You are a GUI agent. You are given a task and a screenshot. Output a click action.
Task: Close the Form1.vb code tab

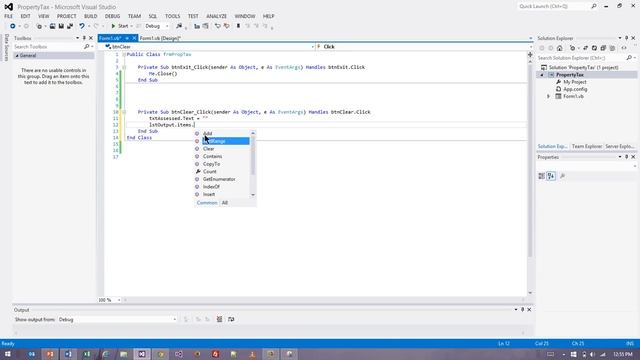(x=134, y=38)
